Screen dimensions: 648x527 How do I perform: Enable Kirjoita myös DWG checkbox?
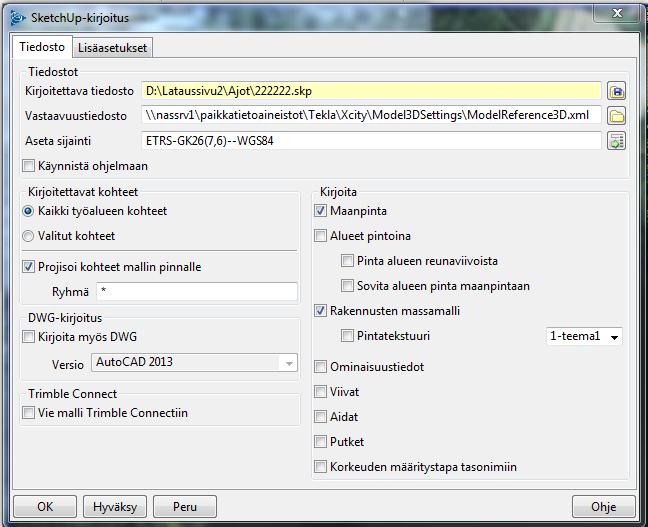click(x=29, y=337)
